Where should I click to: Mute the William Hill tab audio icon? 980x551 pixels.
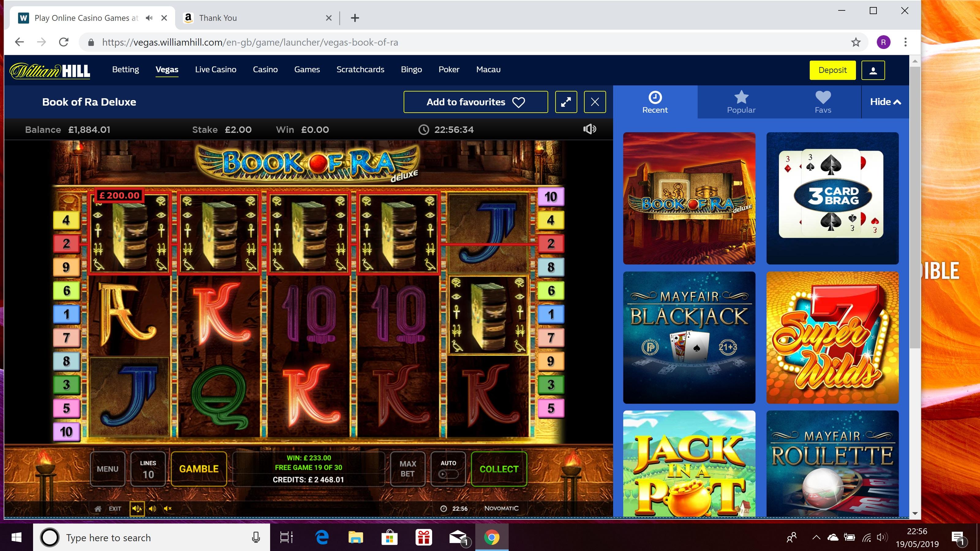(149, 18)
